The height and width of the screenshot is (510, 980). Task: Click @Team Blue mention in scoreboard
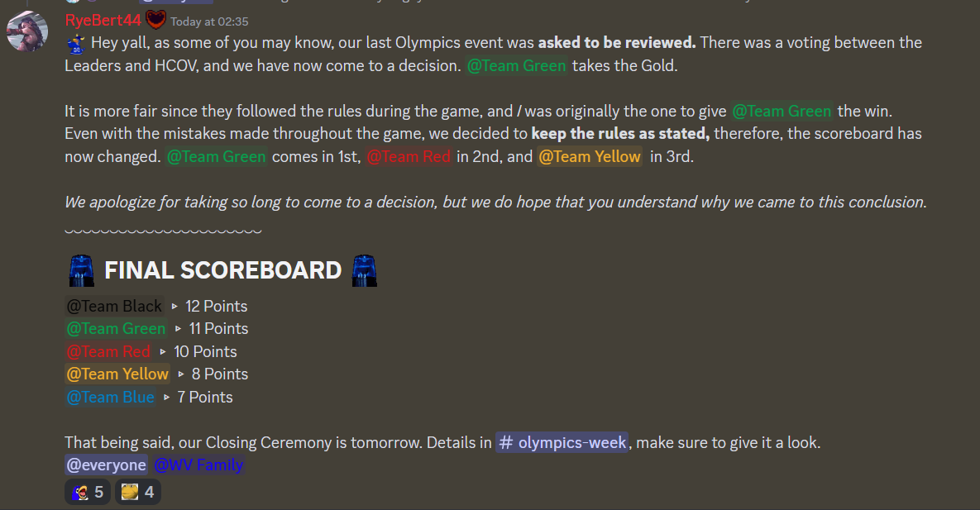[x=110, y=397]
